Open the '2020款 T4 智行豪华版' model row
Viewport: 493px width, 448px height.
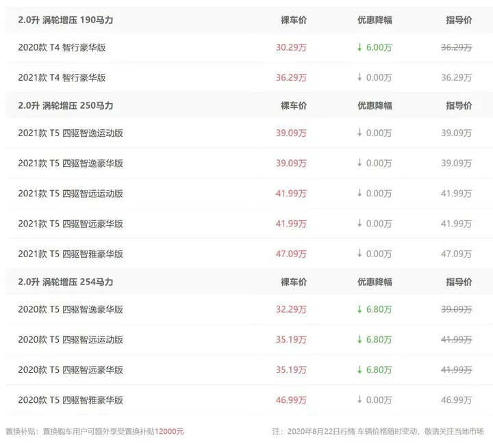249,47
